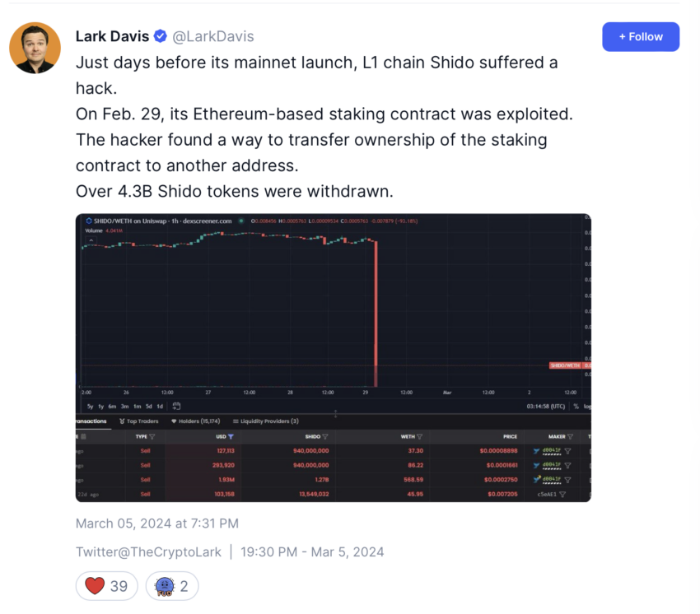Screen dimensions: 700x614
Task: Click the + Follow button
Action: point(640,36)
